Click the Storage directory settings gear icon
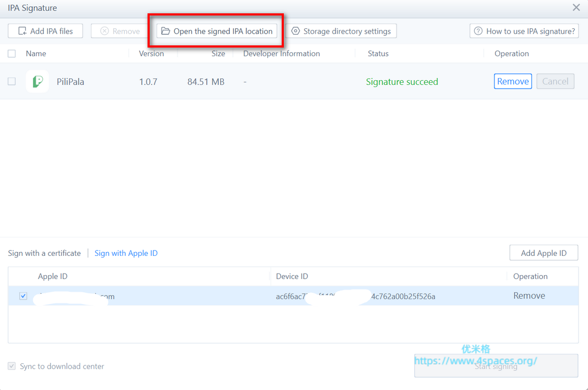The height and width of the screenshot is (390, 588). (296, 31)
